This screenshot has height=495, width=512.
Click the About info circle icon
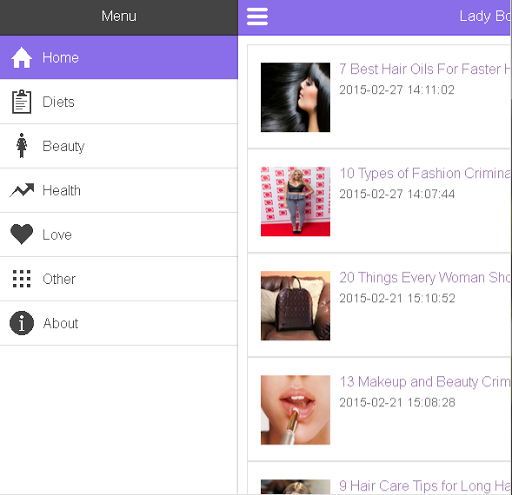(x=22, y=323)
